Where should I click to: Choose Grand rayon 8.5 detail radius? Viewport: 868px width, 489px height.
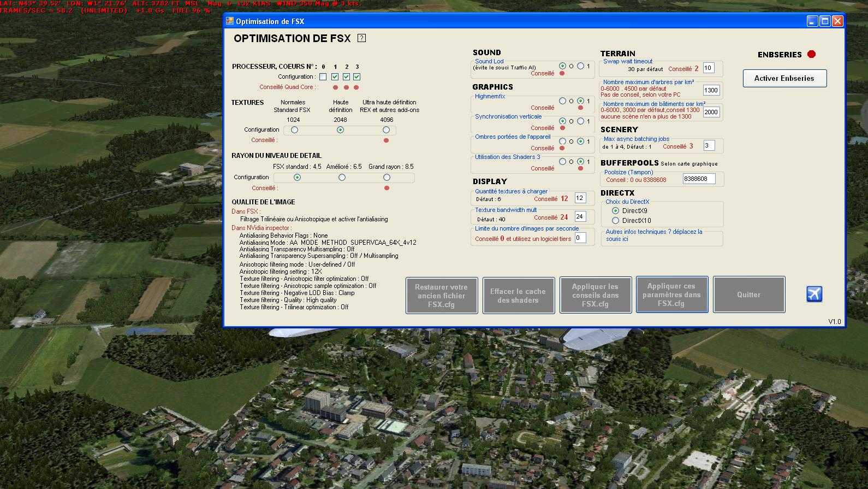tap(387, 178)
